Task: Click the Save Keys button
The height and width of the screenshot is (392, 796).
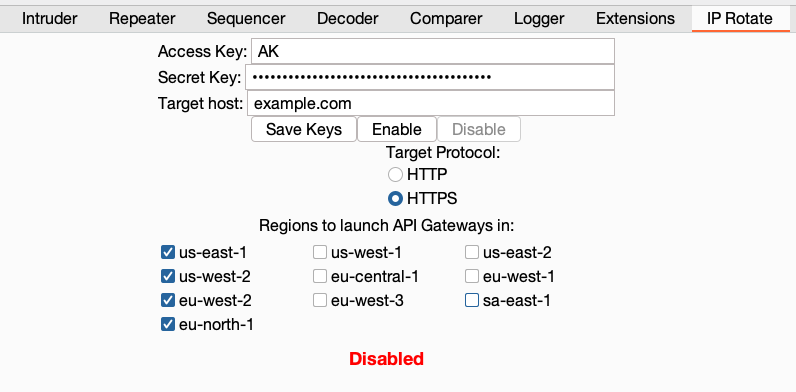Action: (x=304, y=129)
